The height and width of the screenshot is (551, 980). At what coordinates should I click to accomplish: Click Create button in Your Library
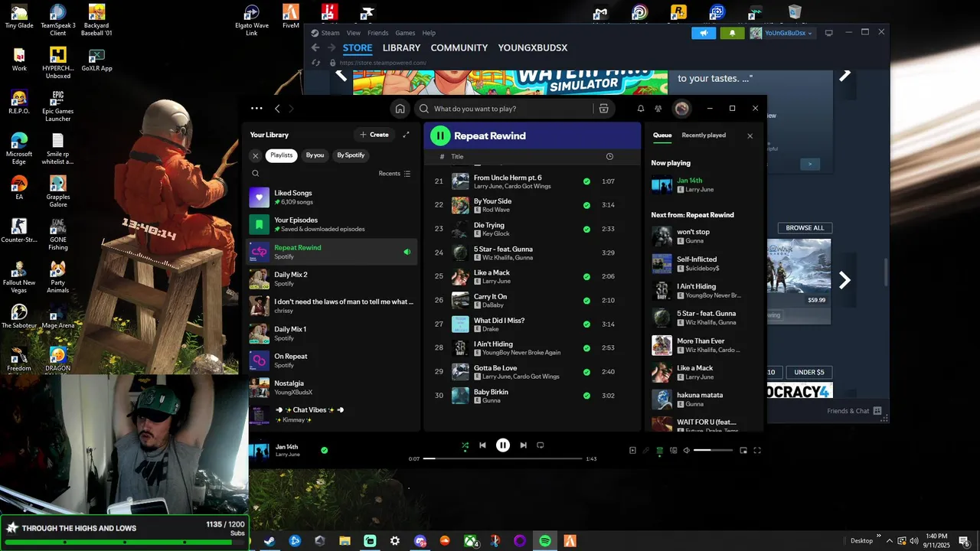click(374, 135)
